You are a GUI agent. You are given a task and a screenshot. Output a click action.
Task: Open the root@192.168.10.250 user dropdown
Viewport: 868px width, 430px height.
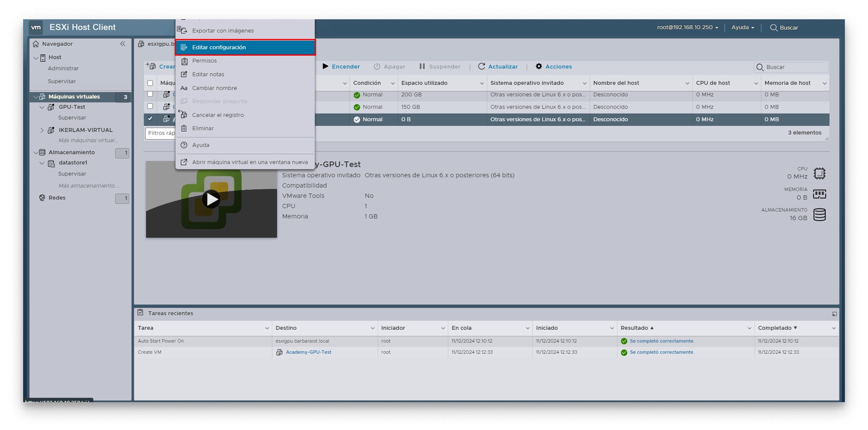685,27
